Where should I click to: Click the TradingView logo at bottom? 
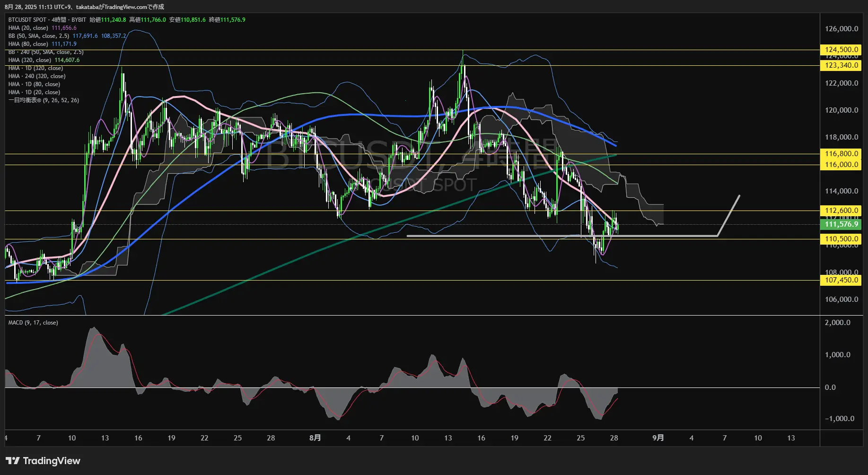tap(43, 461)
